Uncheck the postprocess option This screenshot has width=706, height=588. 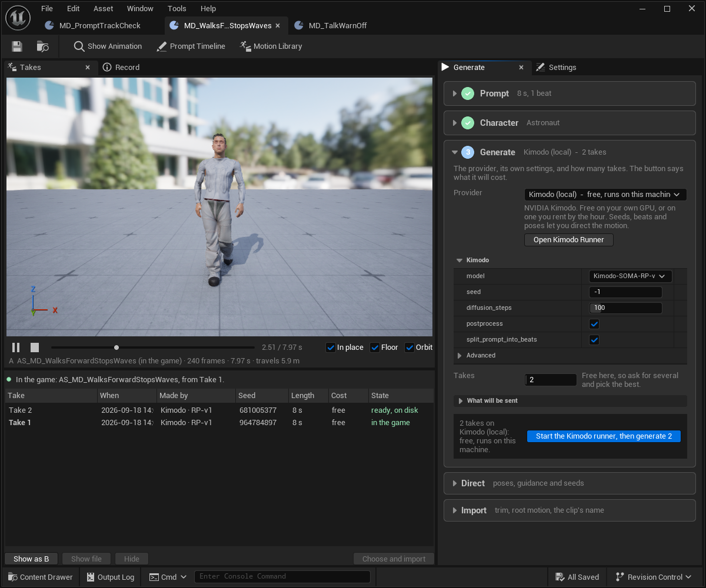pos(594,324)
